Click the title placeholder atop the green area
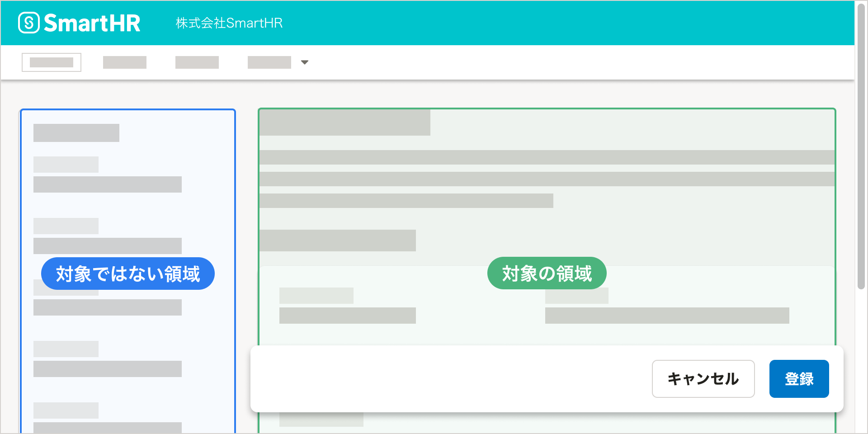The height and width of the screenshot is (434, 868). (344, 123)
